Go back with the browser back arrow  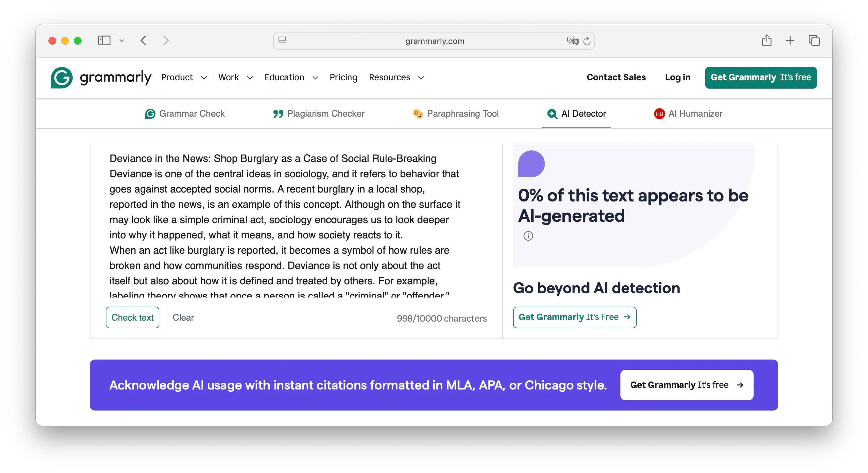[143, 41]
